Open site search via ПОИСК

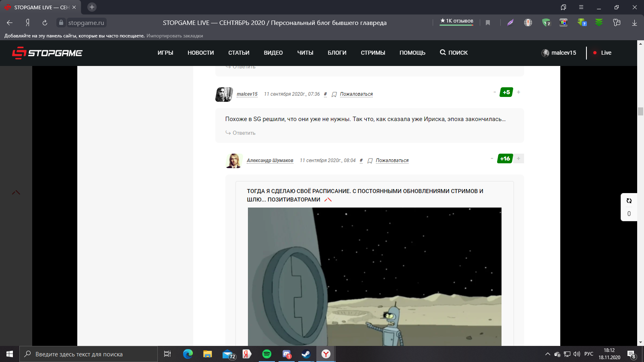click(454, 53)
